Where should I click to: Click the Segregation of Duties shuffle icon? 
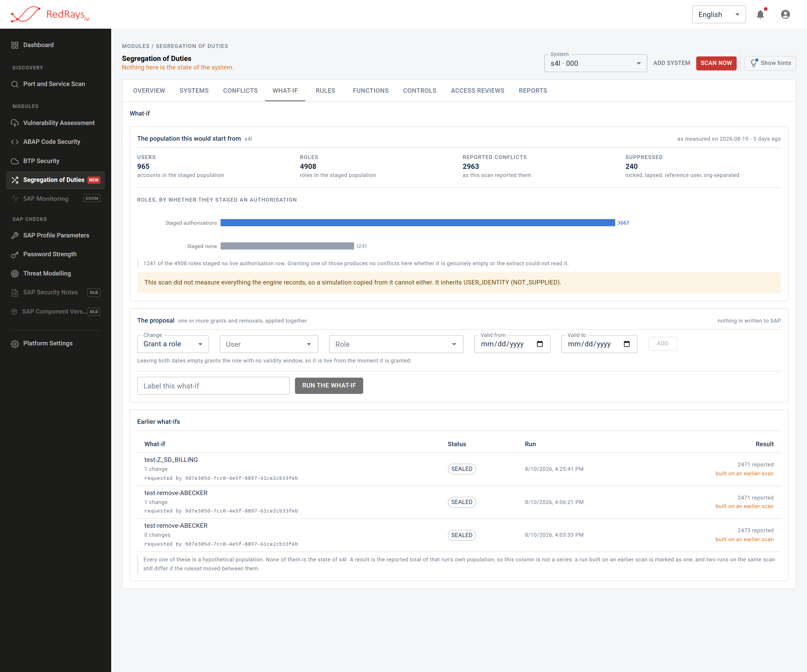(x=15, y=180)
